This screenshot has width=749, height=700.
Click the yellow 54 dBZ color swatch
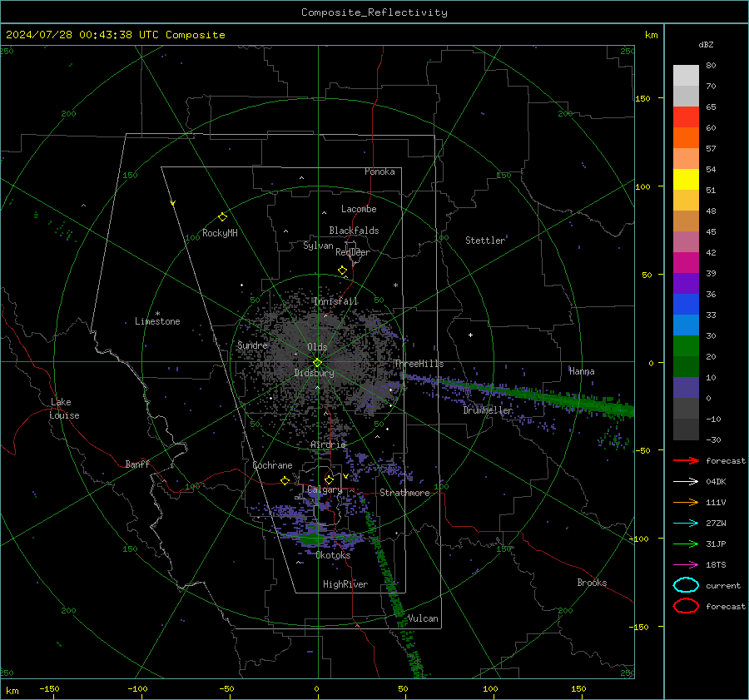[x=686, y=180]
